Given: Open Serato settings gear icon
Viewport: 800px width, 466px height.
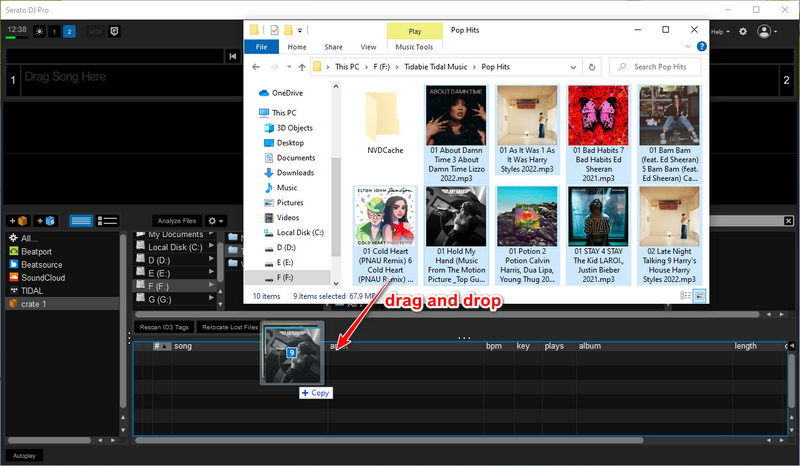Looking at the screenshot, I should point(743,32).
